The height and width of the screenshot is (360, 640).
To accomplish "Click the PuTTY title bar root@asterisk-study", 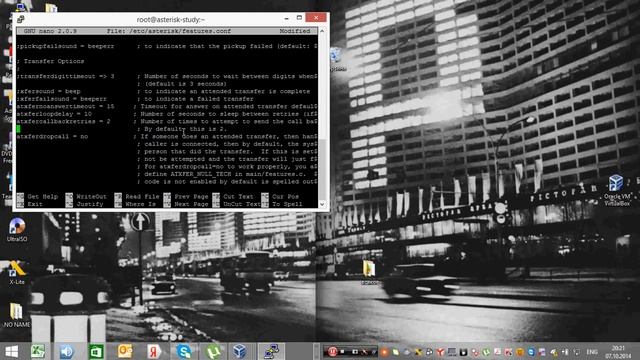I will (x=170, y=20).
